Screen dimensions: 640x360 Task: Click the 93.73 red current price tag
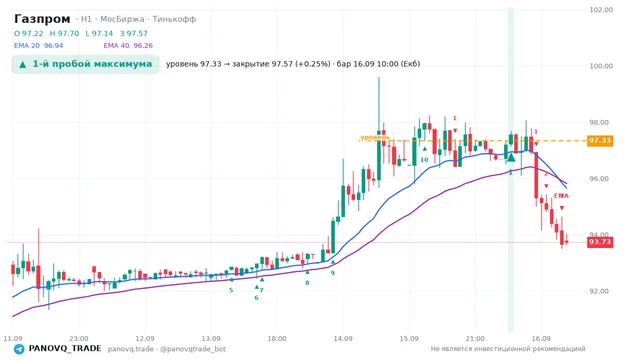[x=600, y=242]
